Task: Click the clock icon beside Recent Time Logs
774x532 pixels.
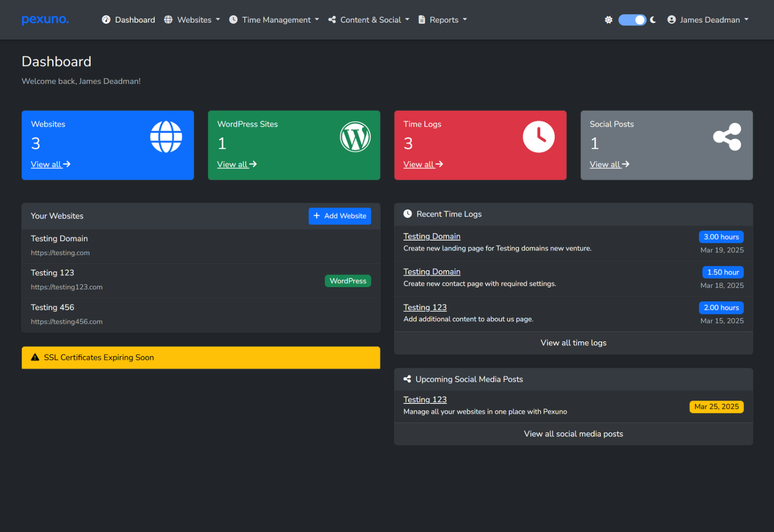Action: tap(408, 214)
